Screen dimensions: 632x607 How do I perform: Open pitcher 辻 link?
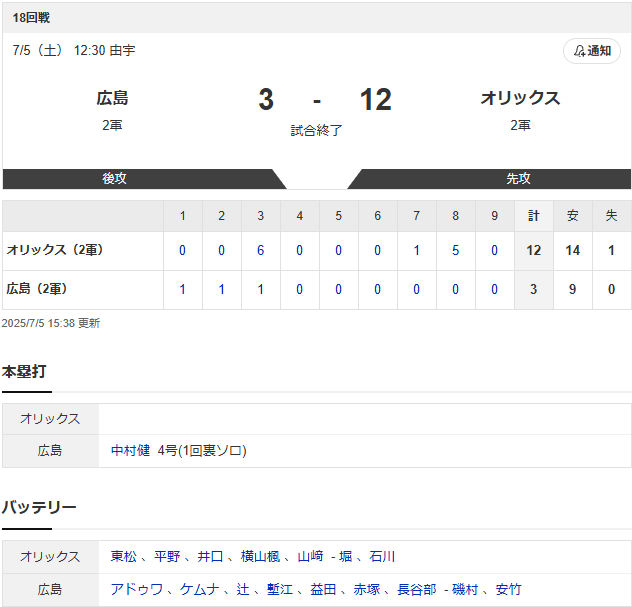[x=243, y=589]
